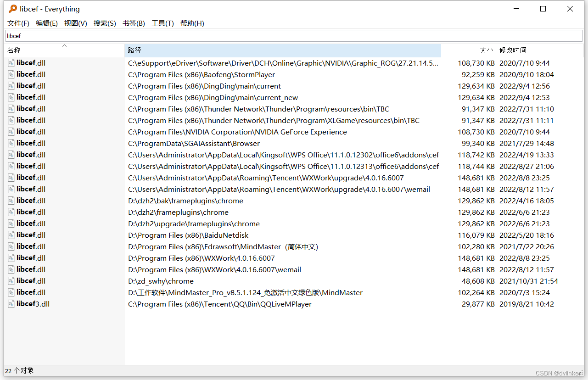This screenshot has height=380, width=588.
Task: Click path D:\Program Files (x86)\WXWork\4.0.16.6007\wemail
Action: click(214, 269)
